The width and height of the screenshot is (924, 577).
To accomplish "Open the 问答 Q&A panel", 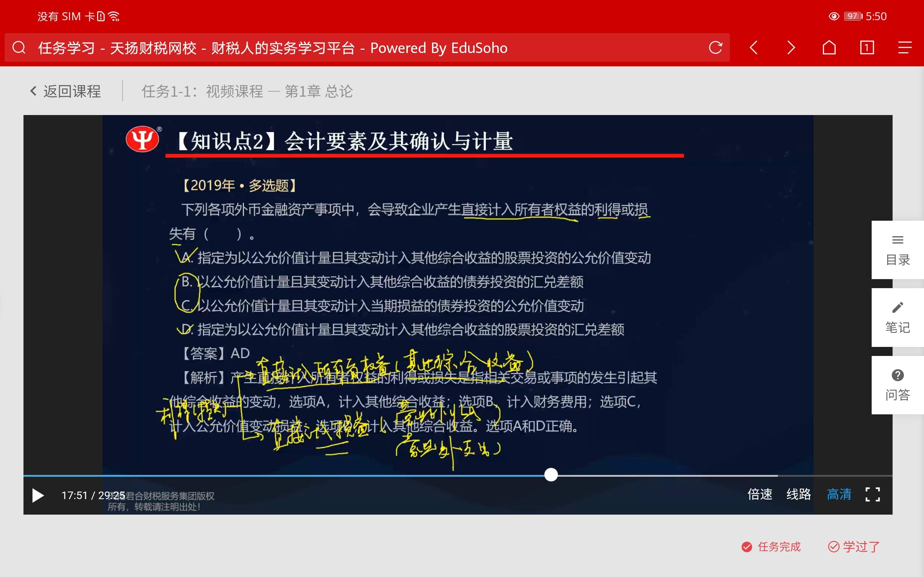I will click(x=897, y=385).
